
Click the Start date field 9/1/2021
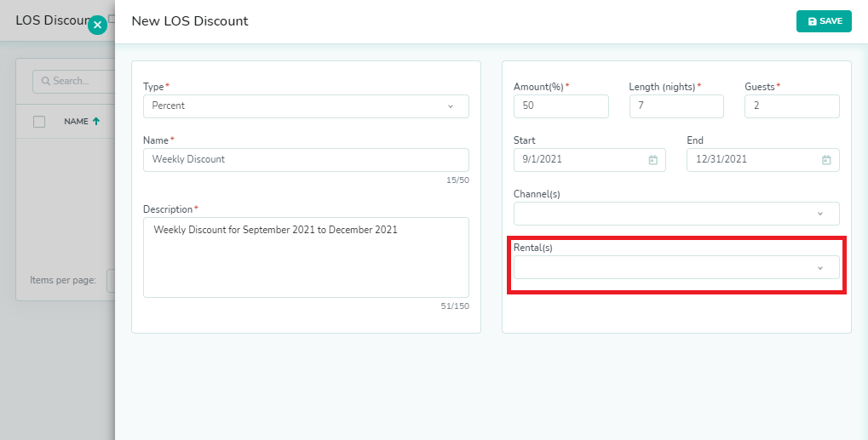pyautogui.click(x=589, y=160)
